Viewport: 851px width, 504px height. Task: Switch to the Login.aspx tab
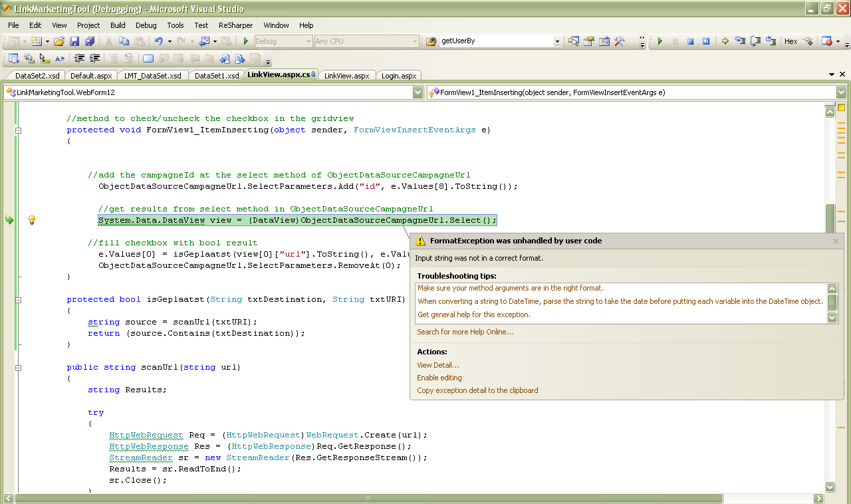(x=399, y=76)
